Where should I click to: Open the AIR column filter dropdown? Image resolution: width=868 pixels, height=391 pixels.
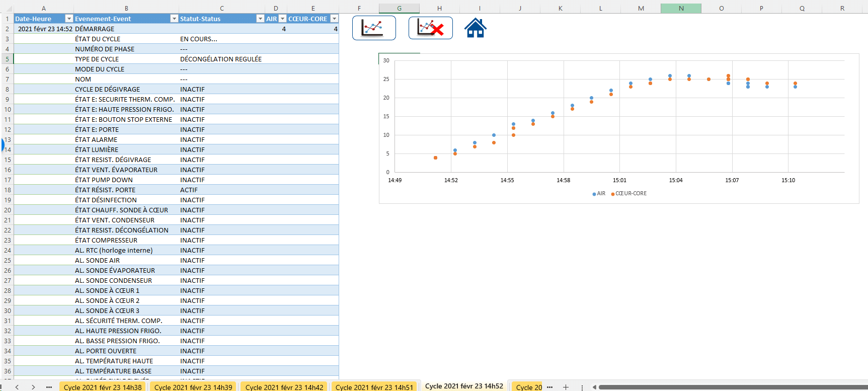282,19
